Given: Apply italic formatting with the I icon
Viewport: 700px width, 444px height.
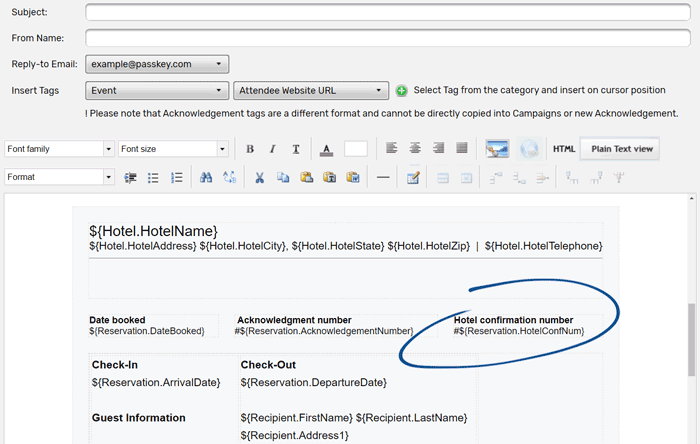Looking at the screenshot, I should coord(272,149).
